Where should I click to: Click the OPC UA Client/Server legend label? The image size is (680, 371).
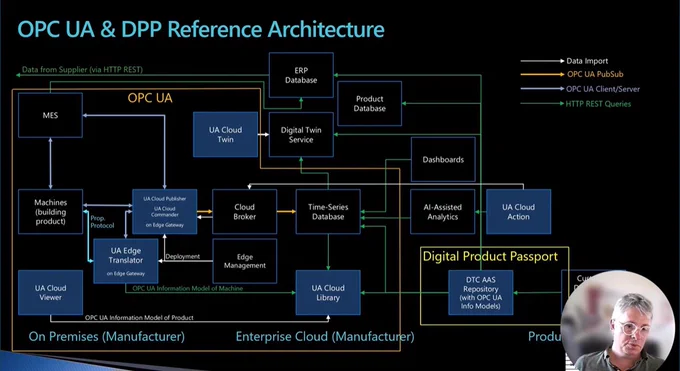603,89
